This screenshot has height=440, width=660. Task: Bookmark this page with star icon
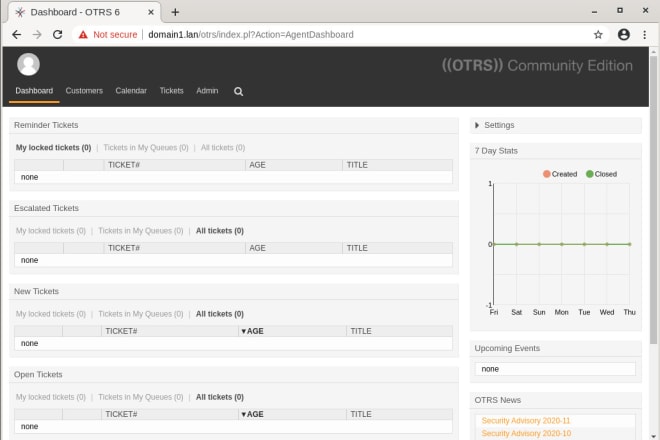point(598,35)
